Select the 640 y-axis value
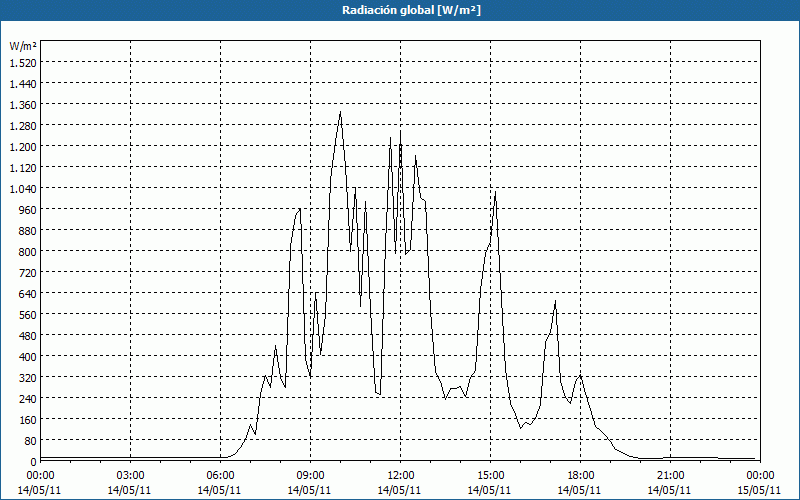The width and height of the screenshot is (800, 500). point(29,293)
